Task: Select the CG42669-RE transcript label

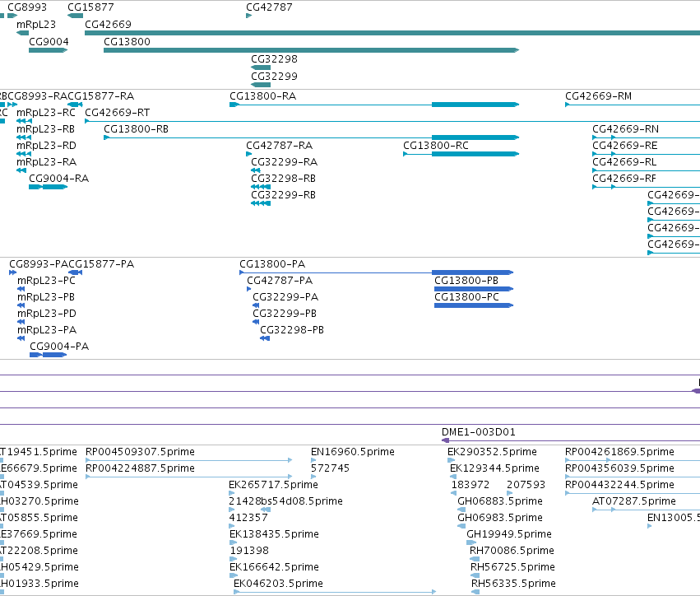Action: 625,146
